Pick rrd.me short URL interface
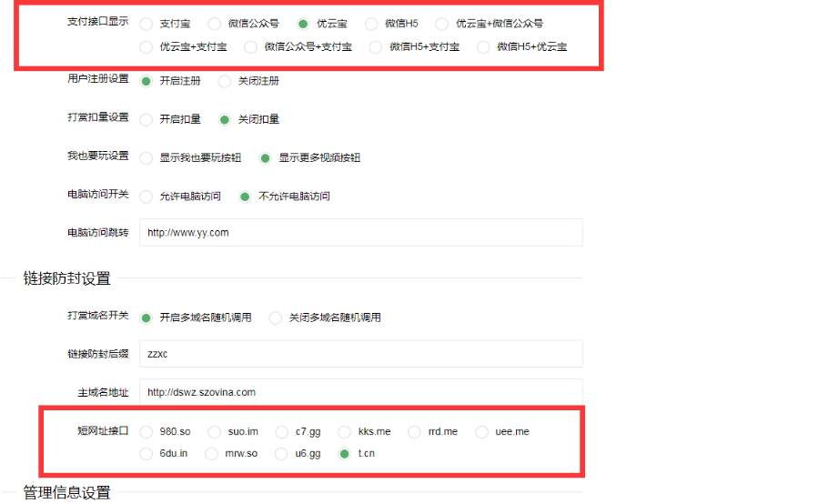 point(414,432)
